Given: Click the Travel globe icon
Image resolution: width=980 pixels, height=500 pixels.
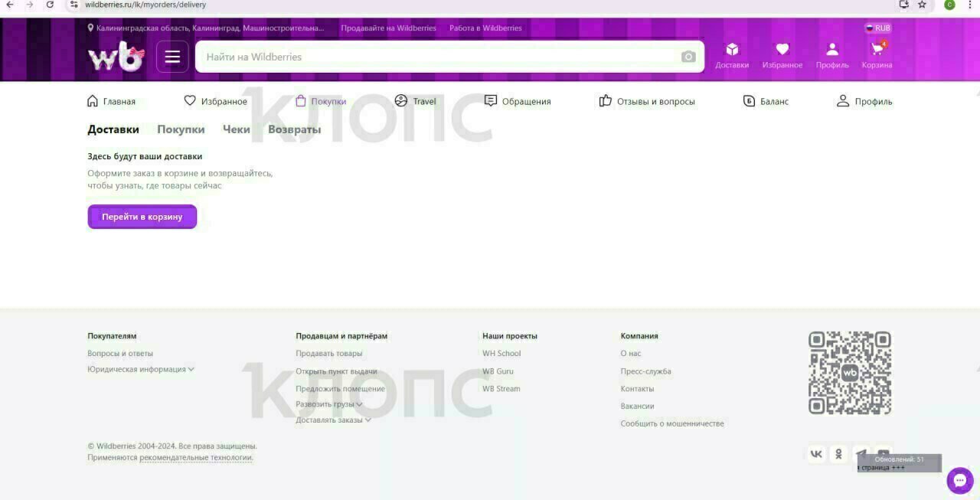Looking at the screenshot, I should pyautogui.click(x=401, y=101).
